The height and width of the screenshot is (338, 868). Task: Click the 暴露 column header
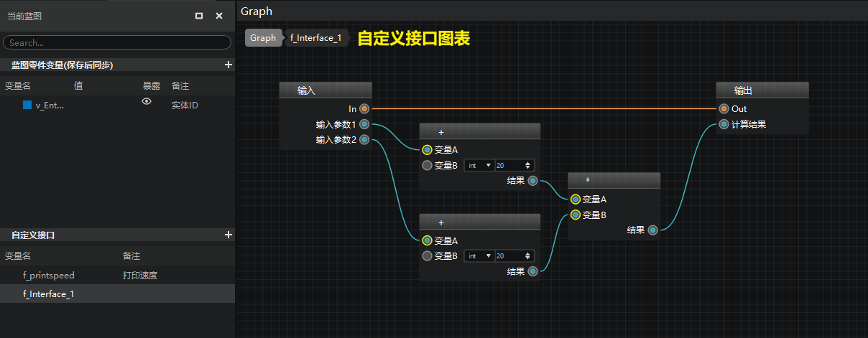click(x=152, y=86)
